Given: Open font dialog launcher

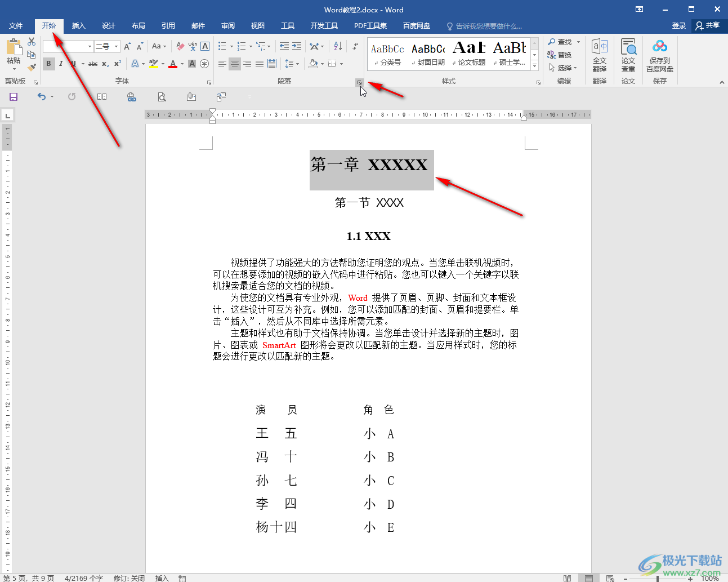Looking at the screenshot, I should [209, 82].
